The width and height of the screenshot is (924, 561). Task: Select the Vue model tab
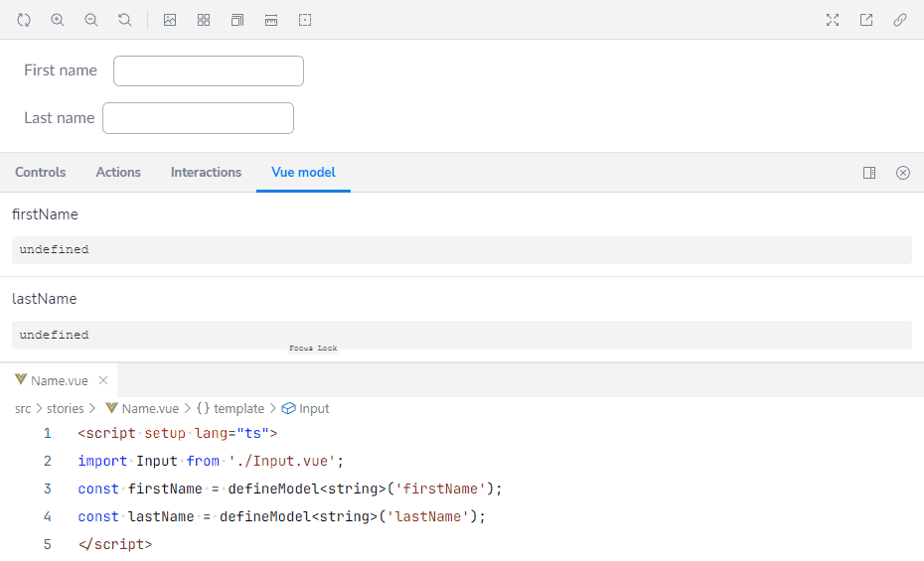[303, 172]
